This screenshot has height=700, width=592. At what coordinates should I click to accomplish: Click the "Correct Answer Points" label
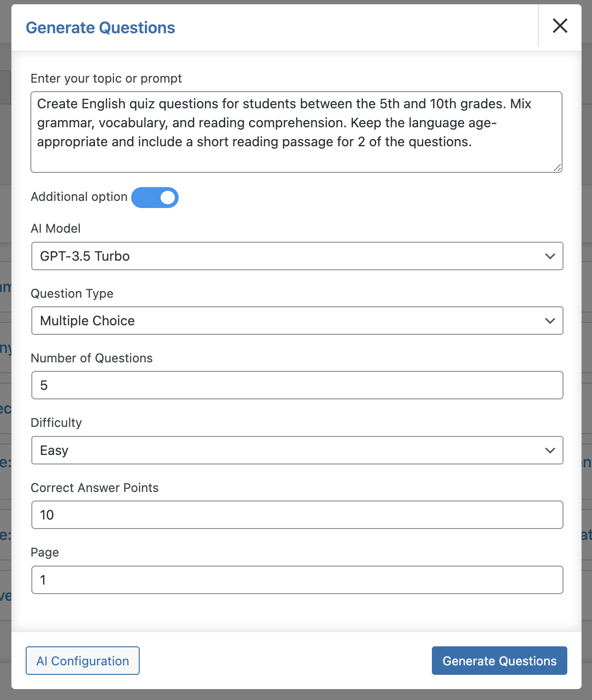(95, 488)
